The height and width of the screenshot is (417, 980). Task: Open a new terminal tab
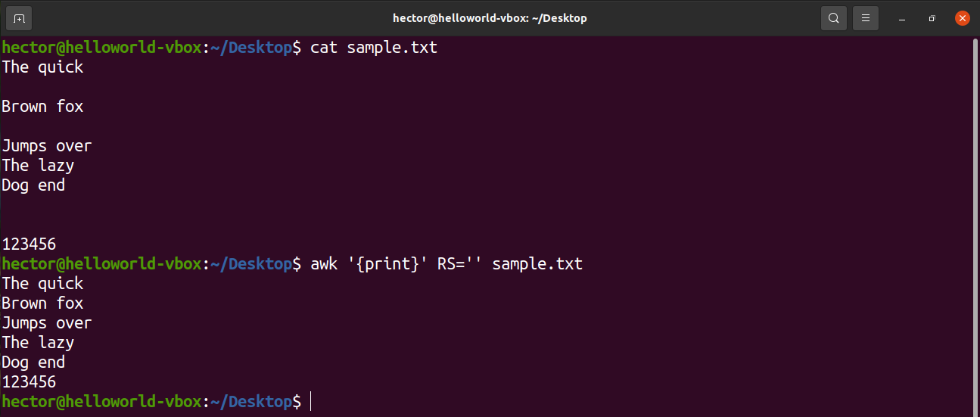[x=19, y=18]
